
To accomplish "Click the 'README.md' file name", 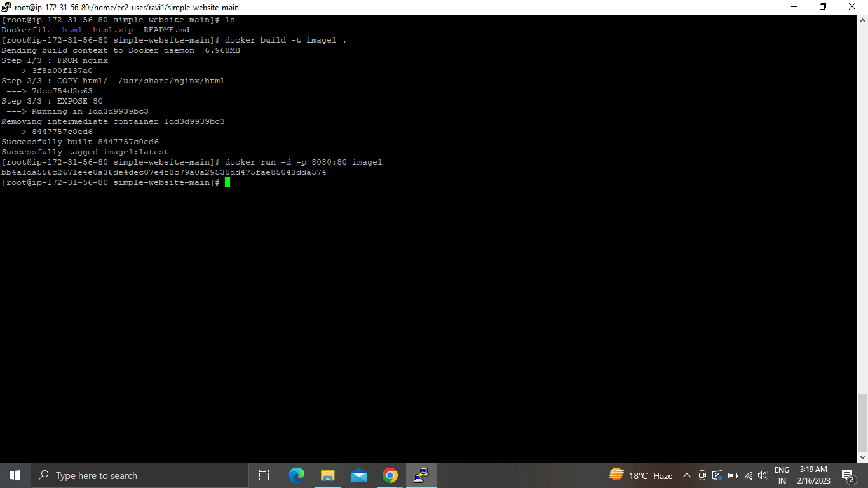I will (x=166, y=30).
